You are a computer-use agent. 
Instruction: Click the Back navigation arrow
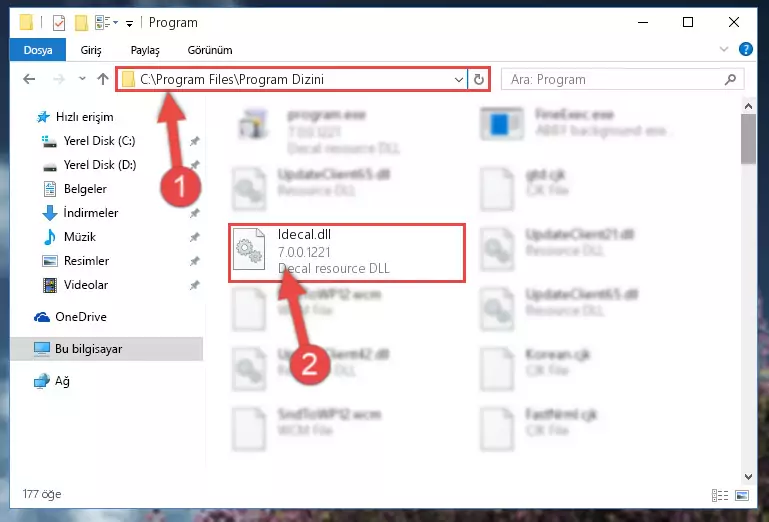click(29, 79)
